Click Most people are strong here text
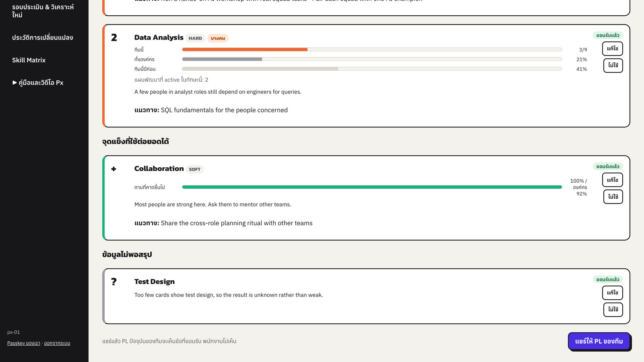The image size is (644, 362). pos(213,205)
